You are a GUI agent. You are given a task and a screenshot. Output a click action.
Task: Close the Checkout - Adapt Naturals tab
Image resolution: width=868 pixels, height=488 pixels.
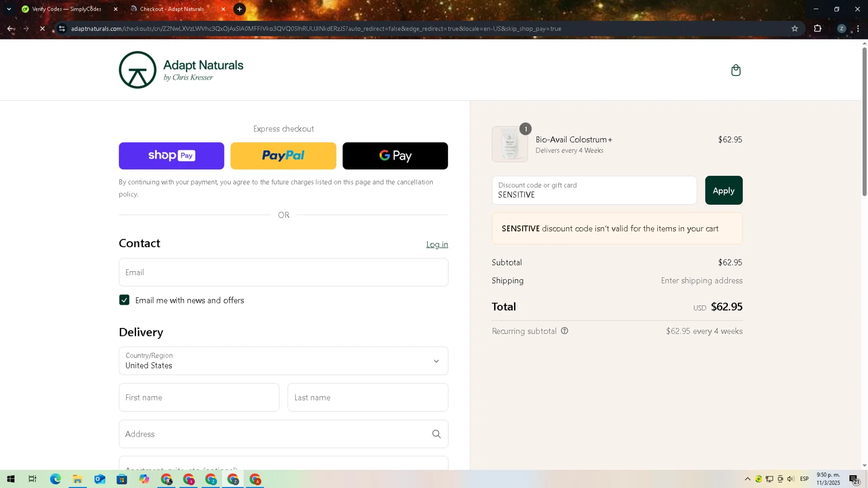[223, 9]
